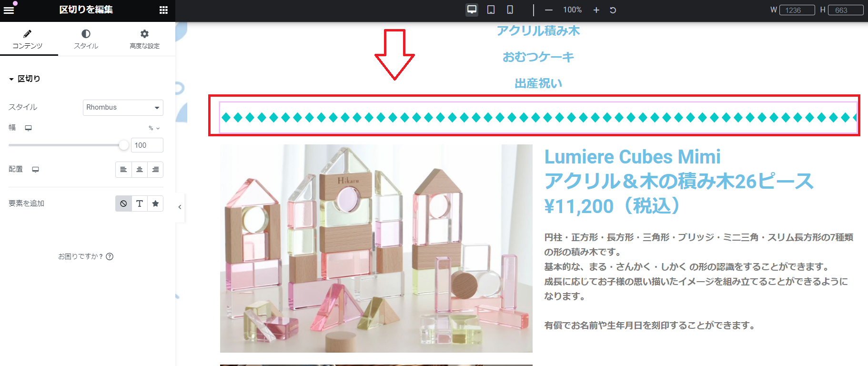Select no element for 要素を追加
Viewport: 868px width, 366px height.
[x=123, y=203]
